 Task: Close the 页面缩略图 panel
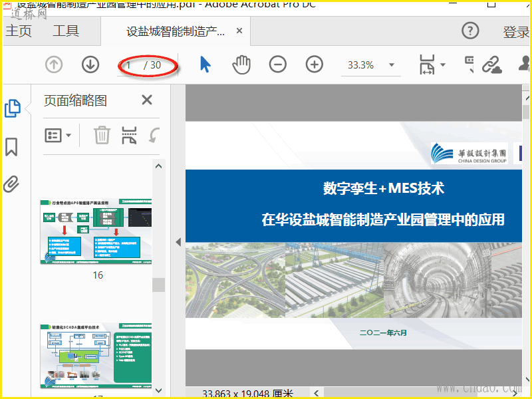point(147,100)
